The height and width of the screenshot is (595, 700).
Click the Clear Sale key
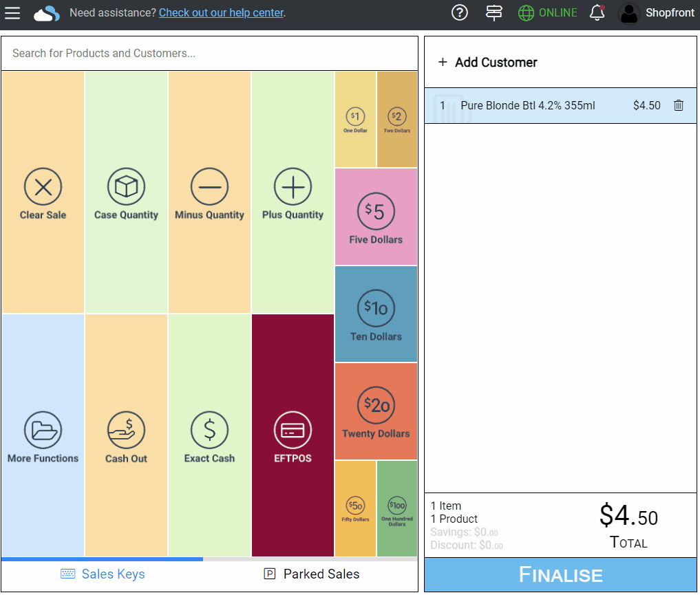click(x=43, y=193)
